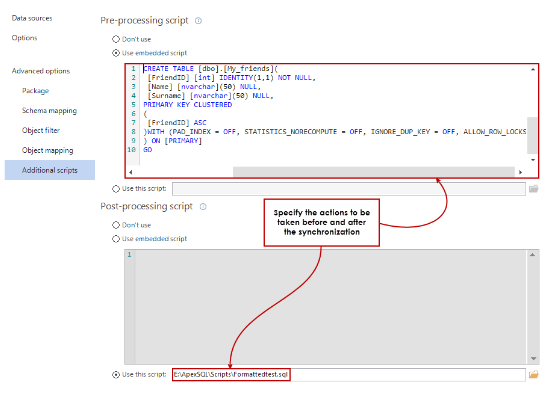Open folder browse icon for post-processing script

click(533, 375)
